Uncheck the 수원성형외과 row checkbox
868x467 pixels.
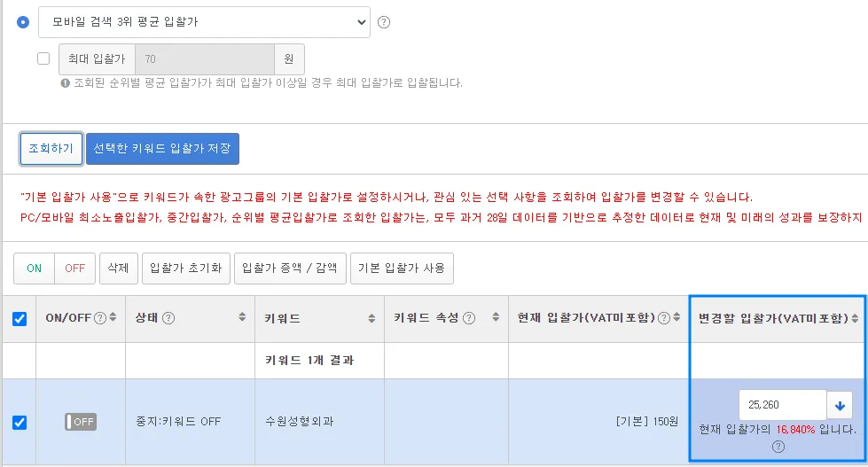(x=20, y=422)
